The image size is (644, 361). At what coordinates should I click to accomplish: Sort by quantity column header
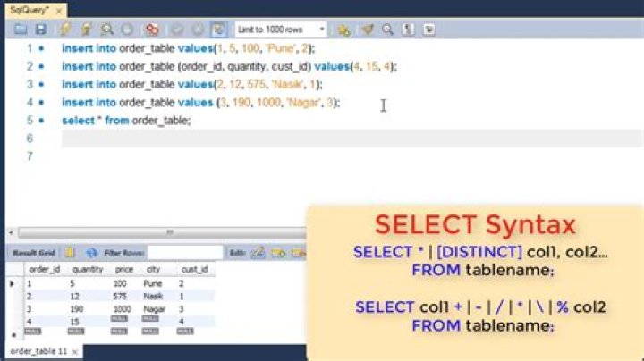88,270
